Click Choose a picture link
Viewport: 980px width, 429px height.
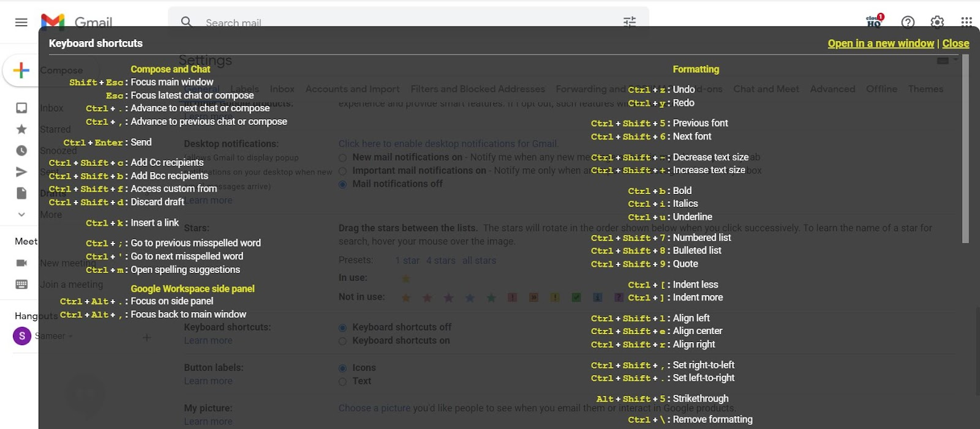point(375,408)
